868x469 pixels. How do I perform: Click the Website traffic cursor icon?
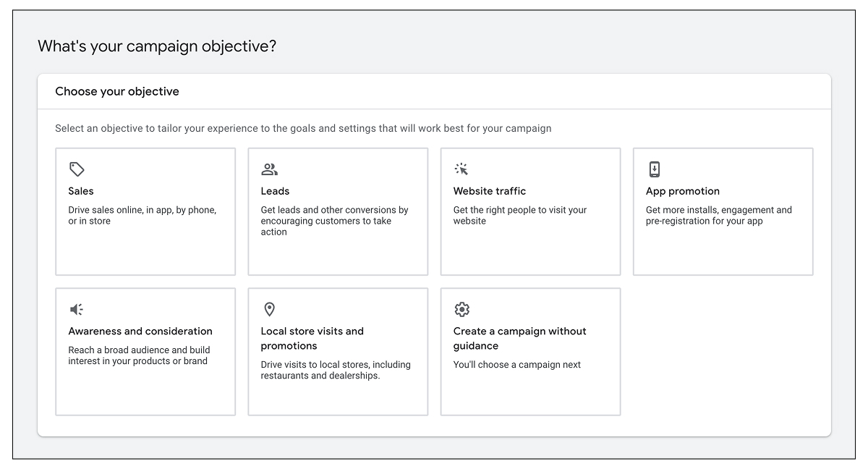(x=461, y=169)
